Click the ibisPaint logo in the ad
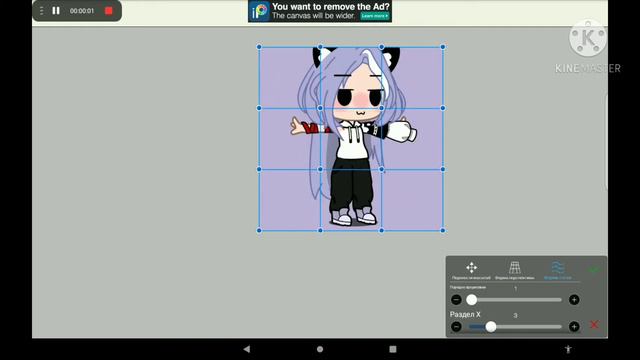 (x=260, y=11)
